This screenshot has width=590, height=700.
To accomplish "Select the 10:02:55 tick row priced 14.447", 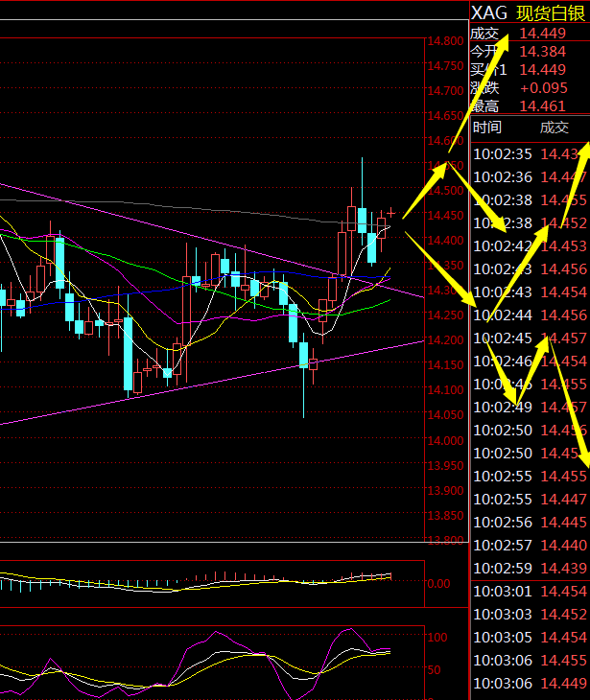I will tap(531, 499).
